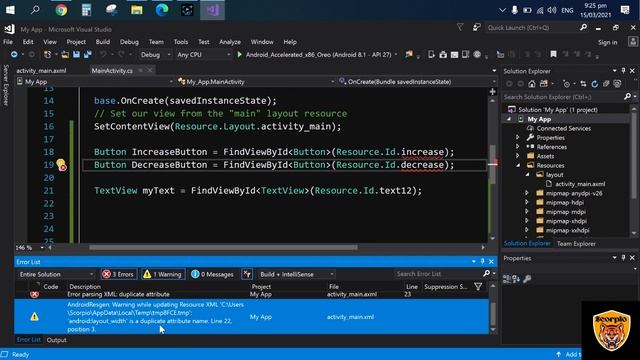Viewport: 640px width, 360px height.
Task: Select activity_main.axml in Solution Explorer
Action: click(580, 184)
